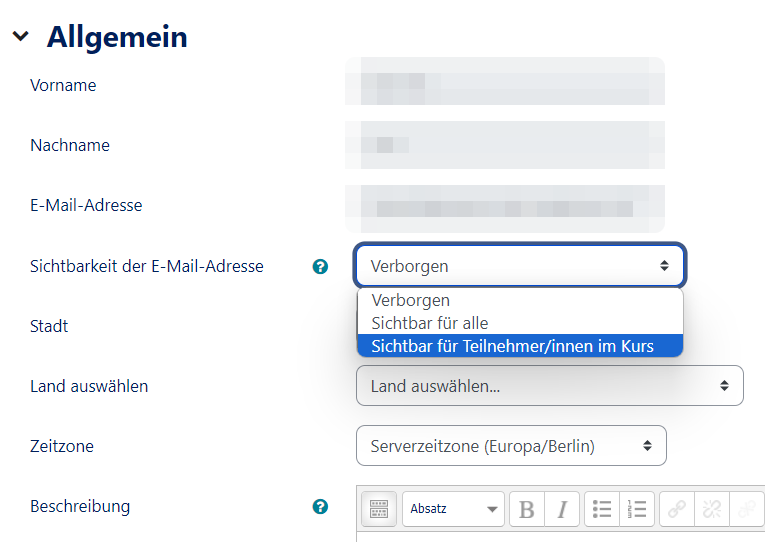Open the Zeitzone dropdown
This screenshot has width=765, height=542.
click(511, 446)
